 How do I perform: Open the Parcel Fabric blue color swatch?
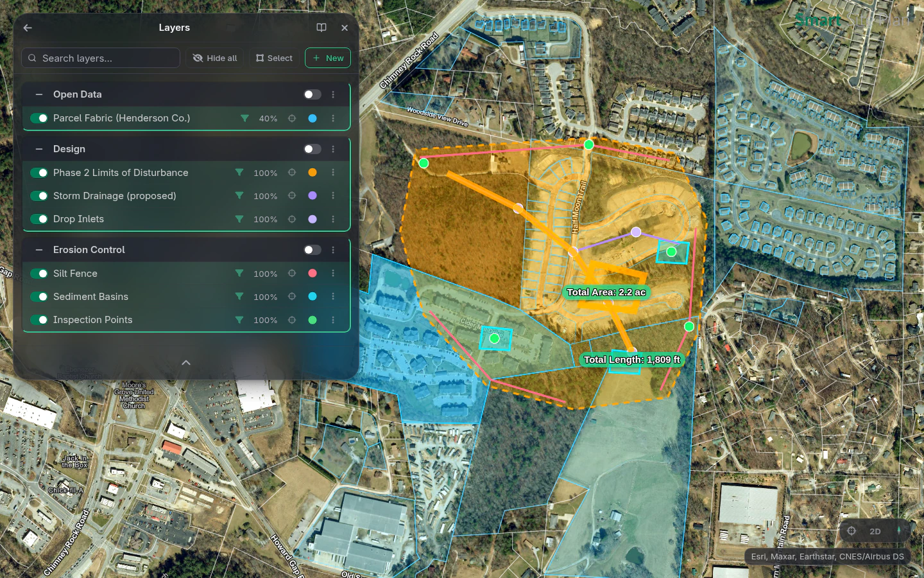click(x=312, y=118)
